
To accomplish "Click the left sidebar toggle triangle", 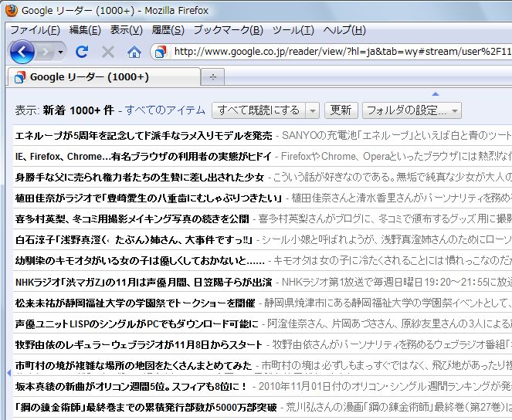I will pos(8,373).
